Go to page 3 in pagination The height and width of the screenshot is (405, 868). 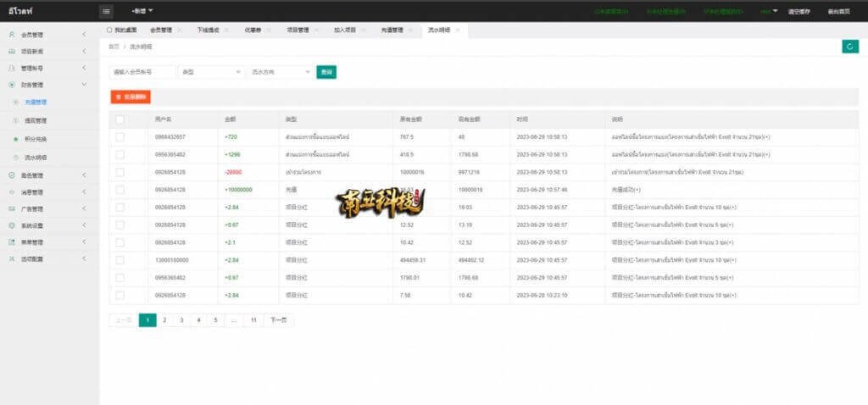(x=181, y=320)
